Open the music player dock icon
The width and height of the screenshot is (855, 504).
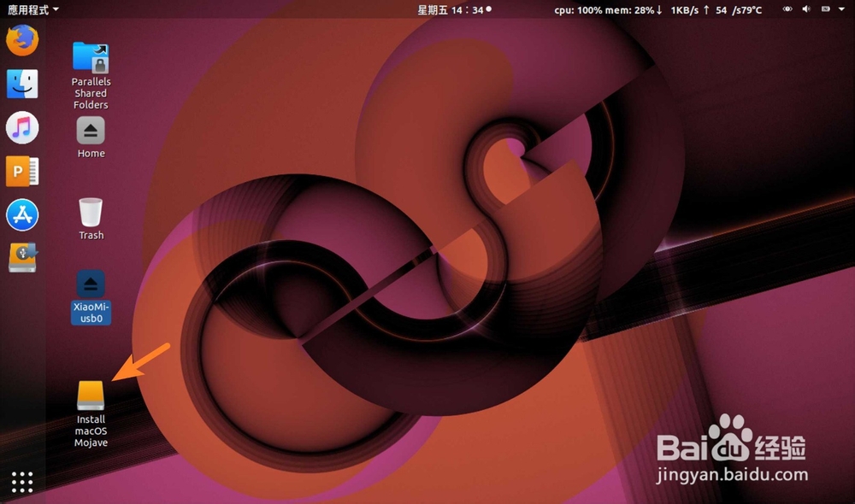point(22,127)
